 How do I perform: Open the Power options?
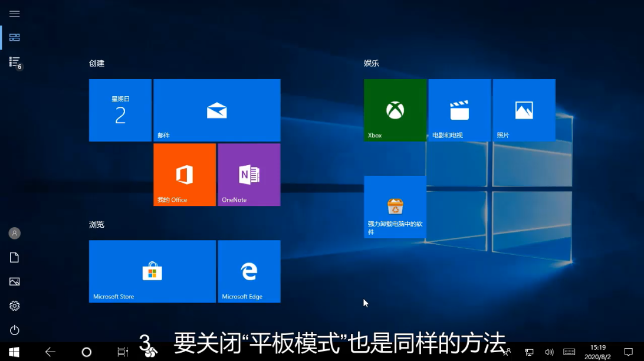pos(14,330)
